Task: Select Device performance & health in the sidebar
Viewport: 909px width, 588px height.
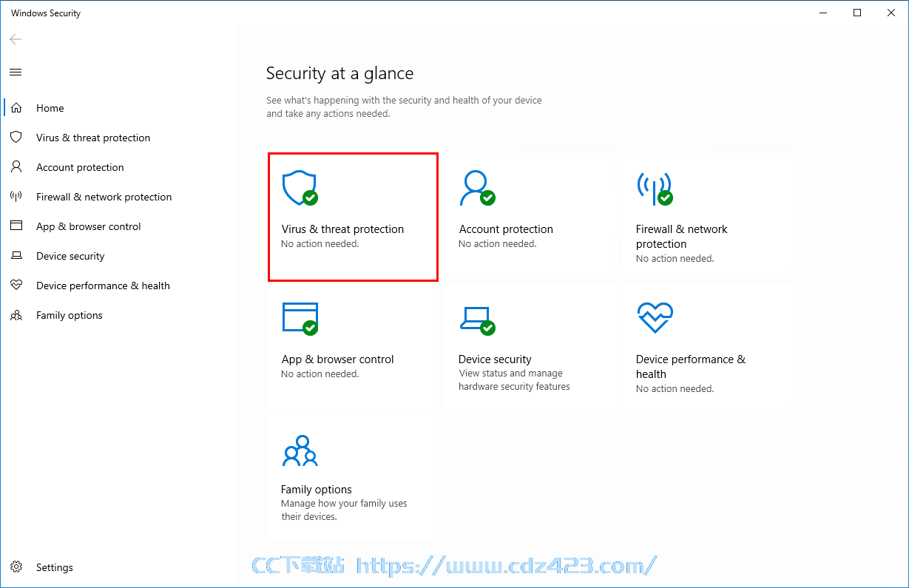Action: (x=118, y=285)
